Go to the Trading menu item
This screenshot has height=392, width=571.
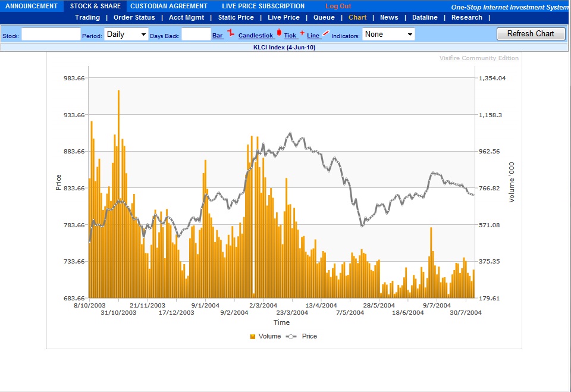(87, 17)
